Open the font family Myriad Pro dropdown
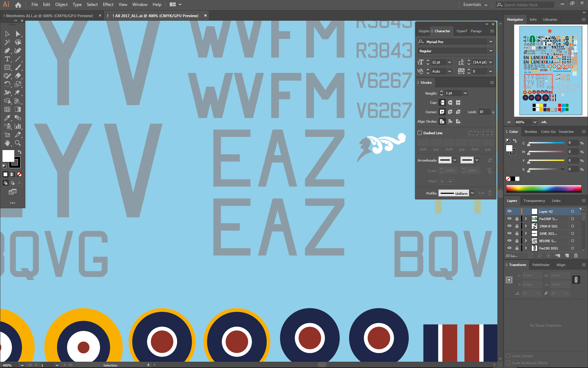The height and width of the screenshot is (368, 588). (x=491, y=42)
